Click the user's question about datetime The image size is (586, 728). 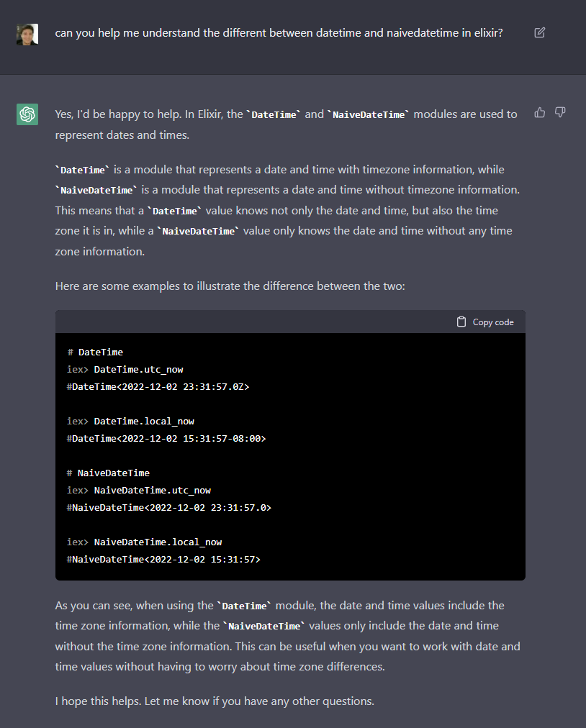[279, 33]
